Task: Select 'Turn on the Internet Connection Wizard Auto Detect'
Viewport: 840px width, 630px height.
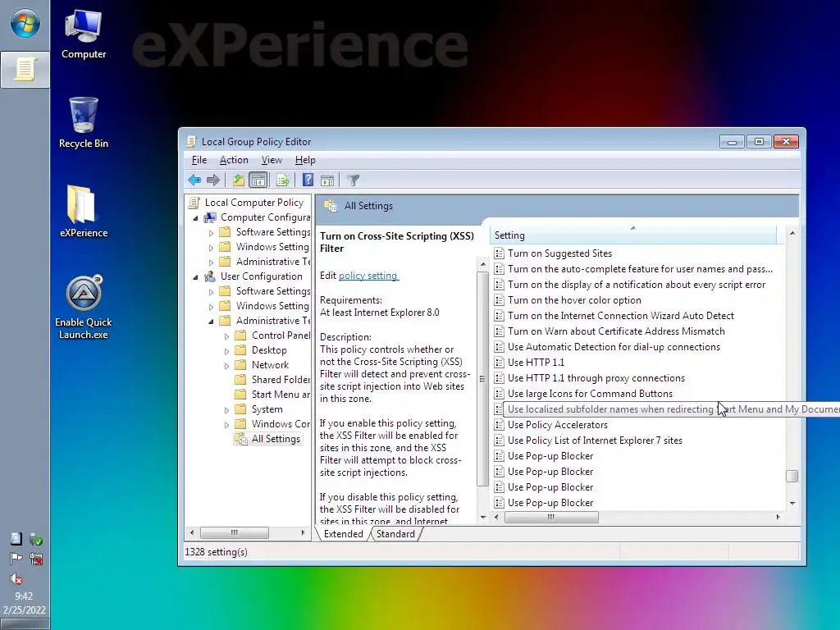Action: [621, 316]
